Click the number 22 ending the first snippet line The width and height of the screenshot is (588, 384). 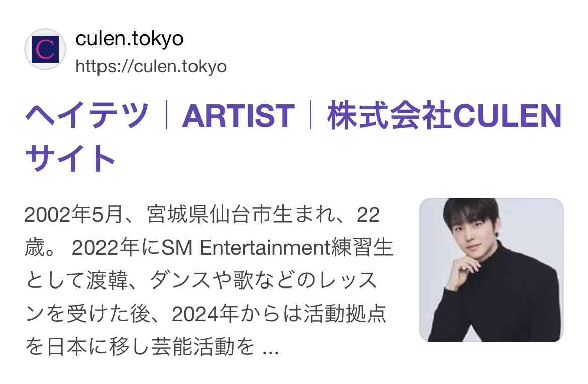368,215
